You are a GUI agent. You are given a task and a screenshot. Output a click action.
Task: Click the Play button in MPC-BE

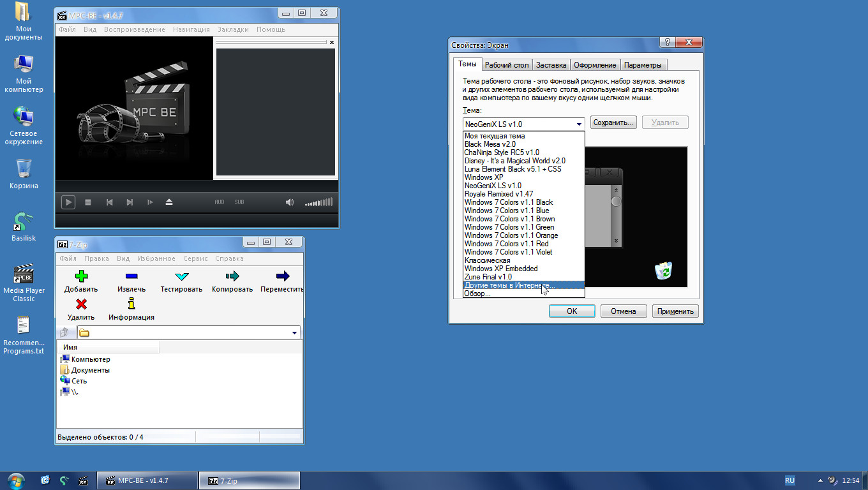[68, 202]
